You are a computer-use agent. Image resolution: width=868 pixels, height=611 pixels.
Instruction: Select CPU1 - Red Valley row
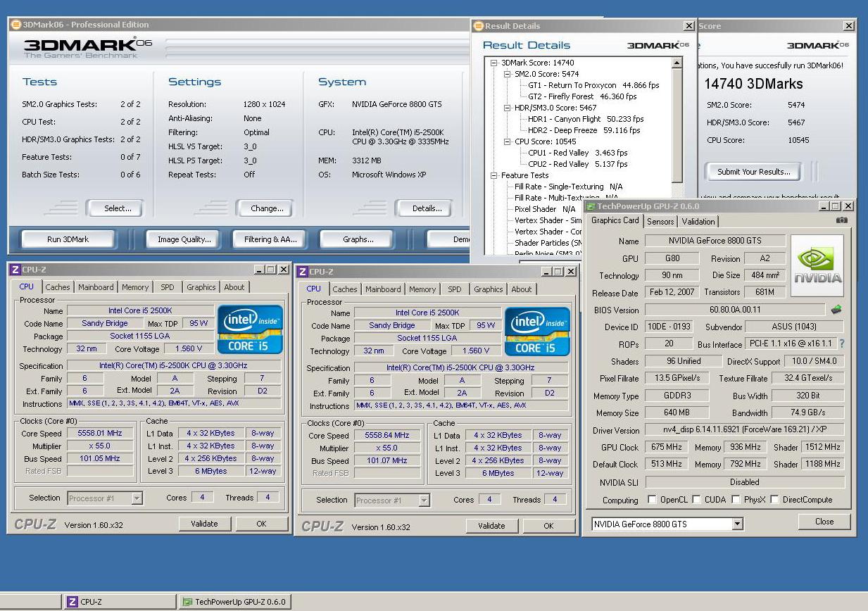coord(577,153)
